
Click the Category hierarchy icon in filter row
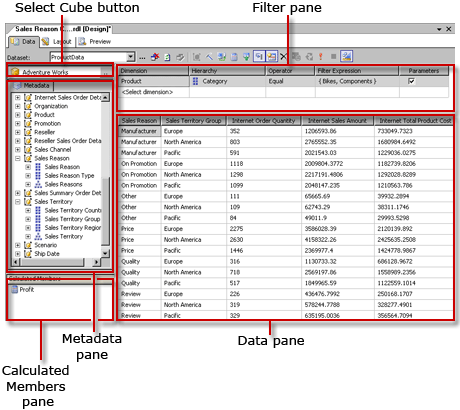pyautogui.click(x=195, y=81)
